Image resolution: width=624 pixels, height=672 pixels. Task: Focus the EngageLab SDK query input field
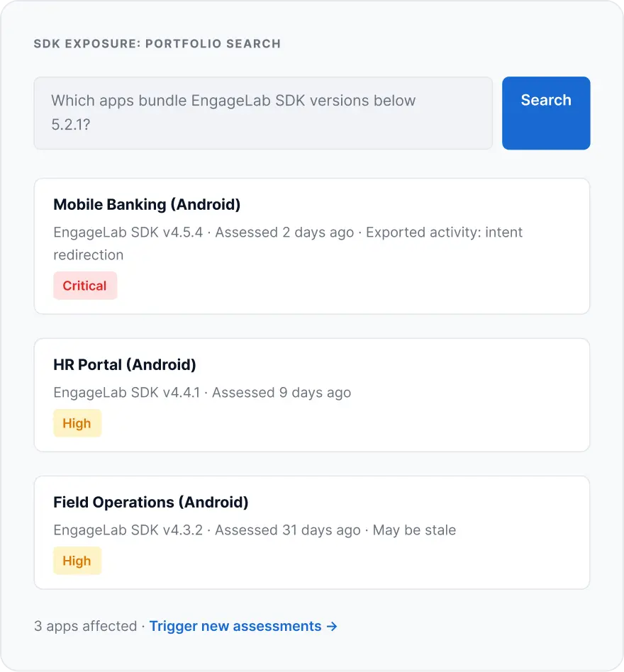tap(263, 113)
